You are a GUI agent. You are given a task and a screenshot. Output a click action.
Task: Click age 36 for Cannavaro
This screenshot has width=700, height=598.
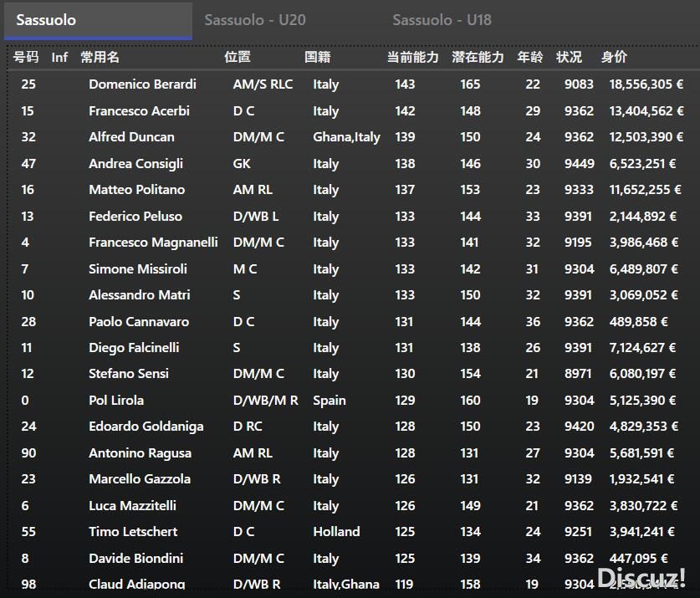[x=533, y=322]
